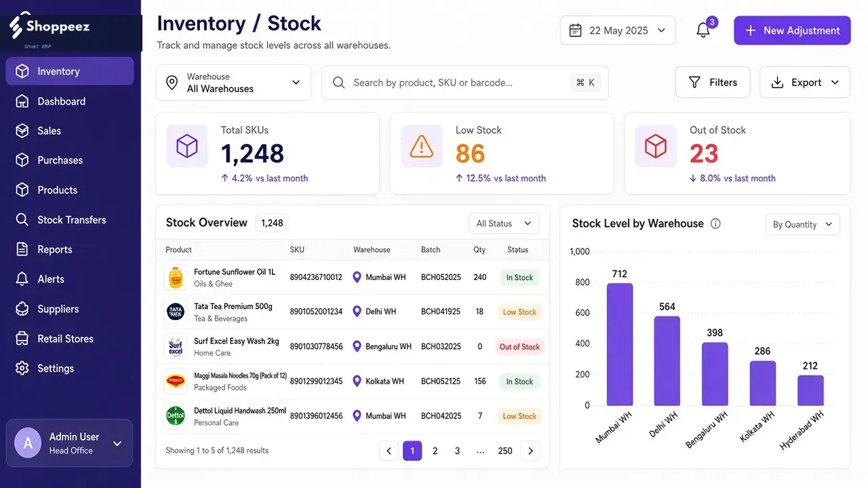The height and width of the screenshot is (488, 868).
Task: Click the New Adjustment button
Action: click(792, 30)
